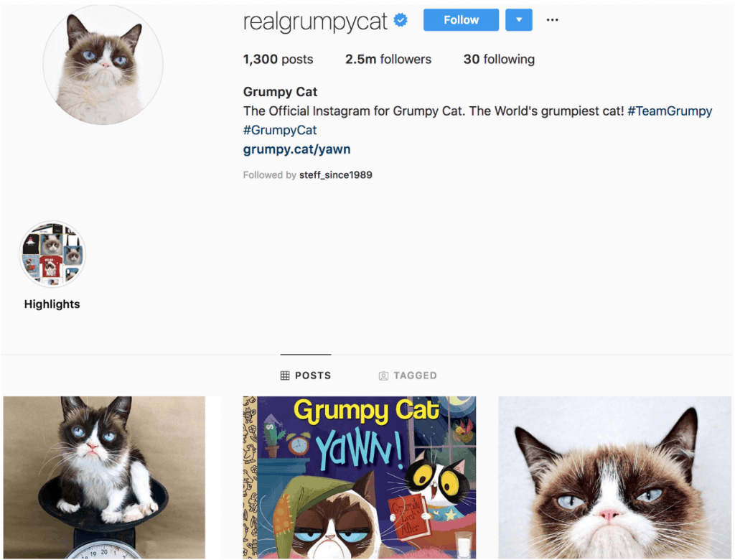This screenshot has height=560, width=735.
Task: Open the steff_since1989 follower profile
Action: (x=336, y=175)
